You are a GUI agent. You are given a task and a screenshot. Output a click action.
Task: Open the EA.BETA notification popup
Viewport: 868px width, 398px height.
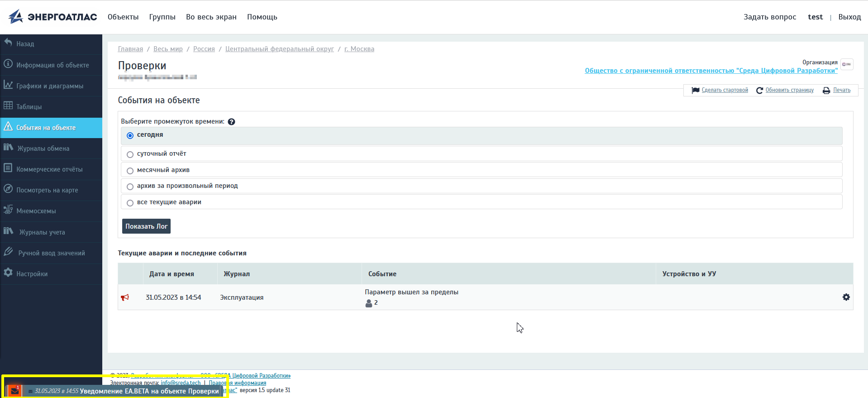(149, 391)
